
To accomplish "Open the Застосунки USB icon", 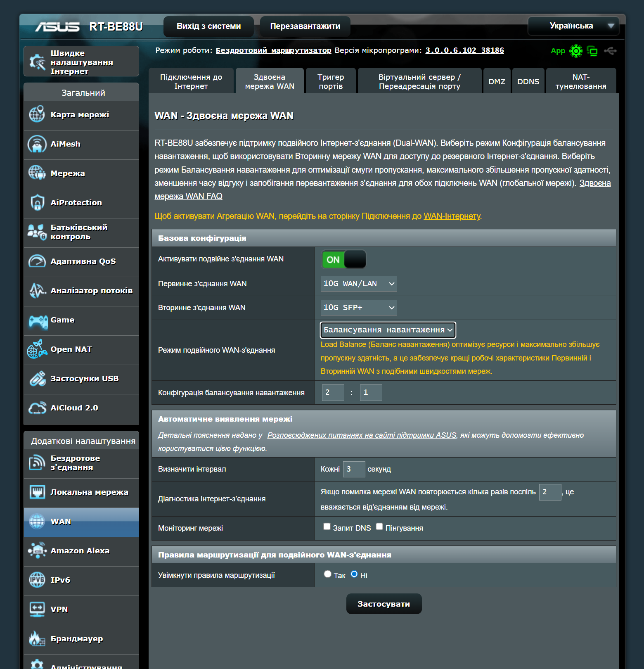I will [37, 378].
